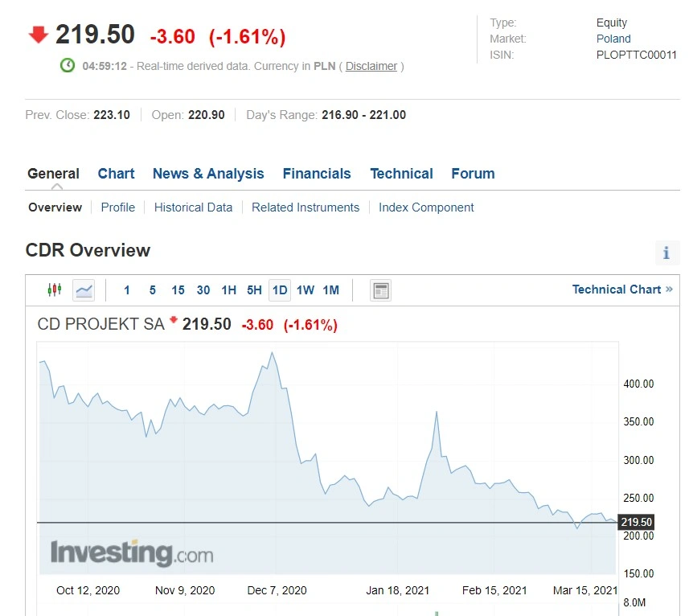
Task: Click the Mar 15, 2021 date label
Action: pos(584,590)
